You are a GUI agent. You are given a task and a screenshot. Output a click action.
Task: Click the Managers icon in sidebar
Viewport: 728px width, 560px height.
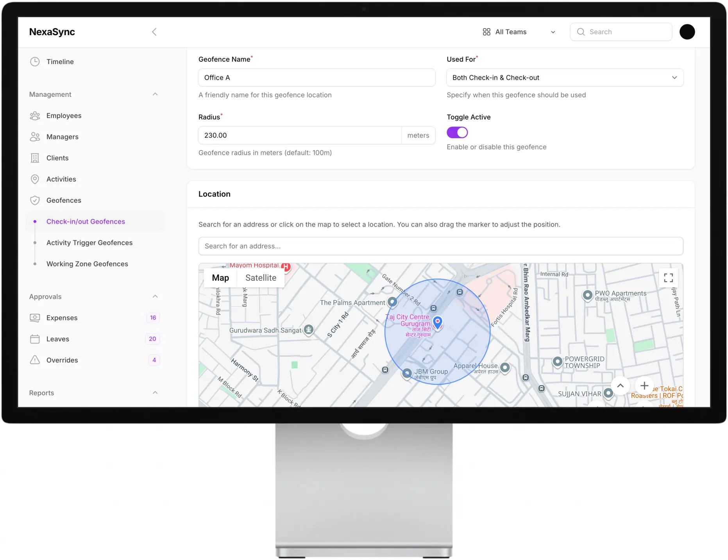35,136
